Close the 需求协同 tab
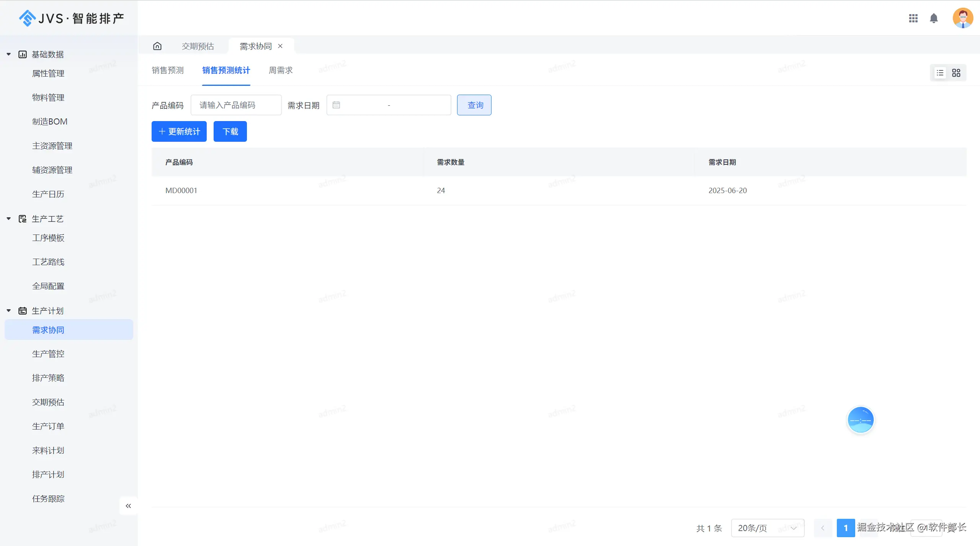Image resolution: width=980 pixels, height=546 pixels. (280, 46)
